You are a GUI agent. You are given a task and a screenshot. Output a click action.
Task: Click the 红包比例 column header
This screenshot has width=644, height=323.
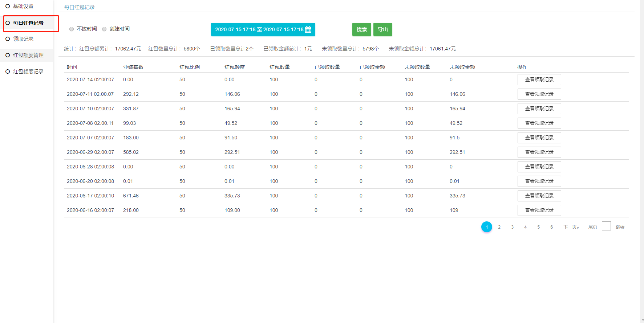190,67
